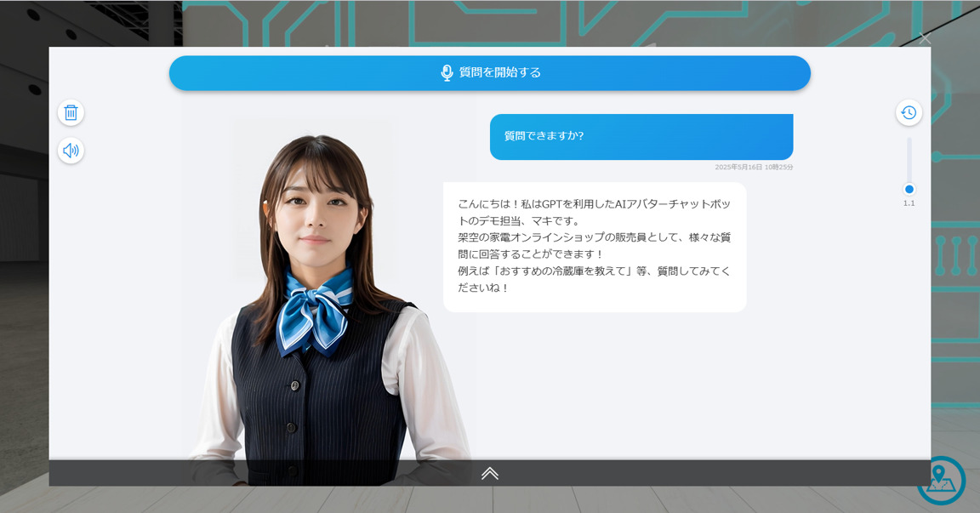The width and height of the screenshot is (980, 513).
Task: Open the conversation history clock icon
Action: 909,112
